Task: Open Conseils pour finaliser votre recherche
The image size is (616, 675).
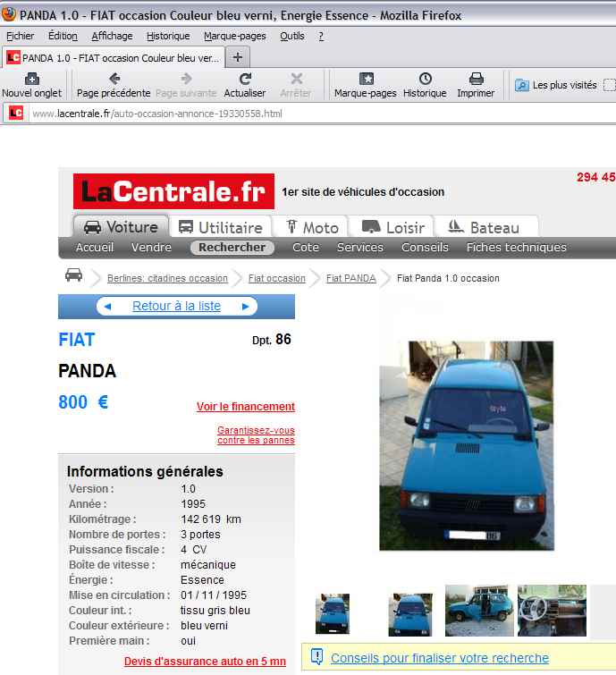Action: pyautogui.click(x=440, y=658)
